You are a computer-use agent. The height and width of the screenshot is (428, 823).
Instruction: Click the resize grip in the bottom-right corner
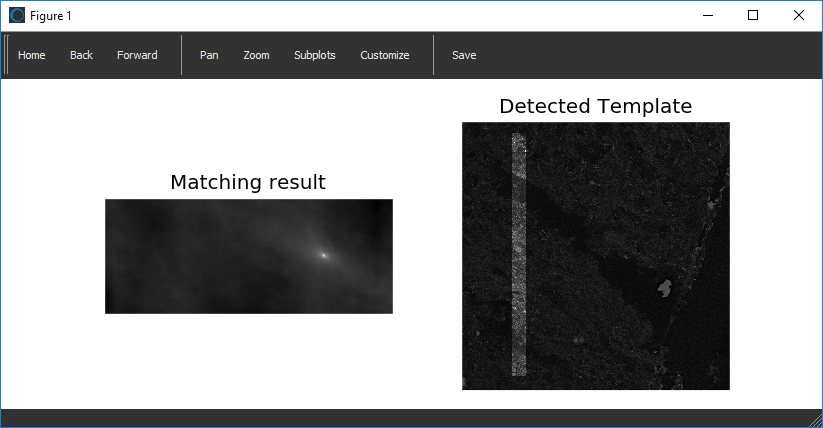click(815, 420)
